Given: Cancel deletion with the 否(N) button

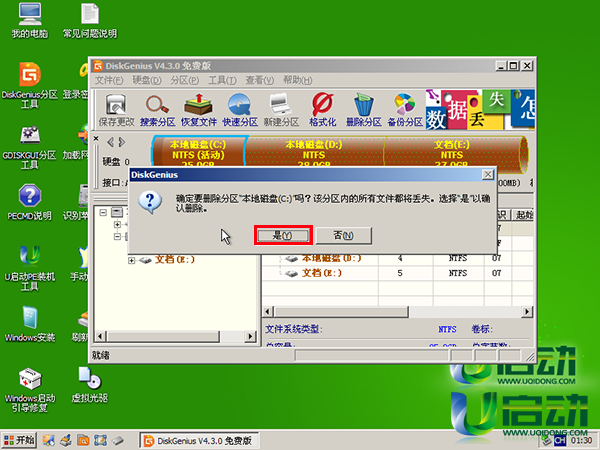Looking at the screenshot, I should click(x=343, y=235).
